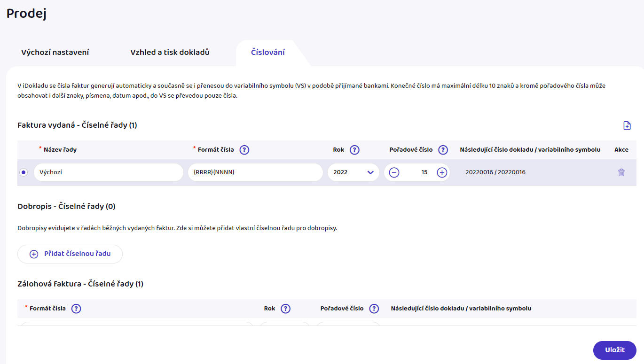This screenshot has height=364, width=644.
Task: Open Pořadové číslo help in Zálohová faktura
Action: click(x=374, y=309)
